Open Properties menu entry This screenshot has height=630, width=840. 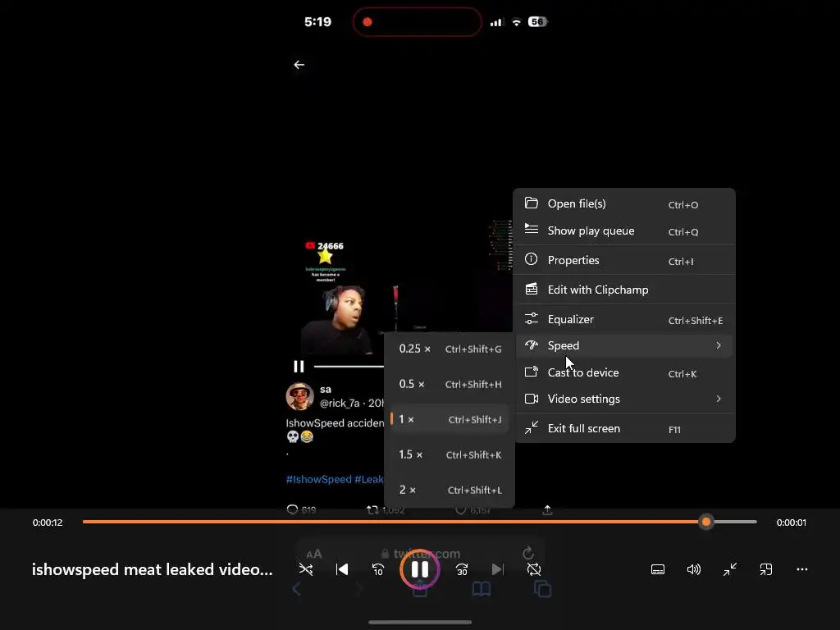tap(624, 260)
